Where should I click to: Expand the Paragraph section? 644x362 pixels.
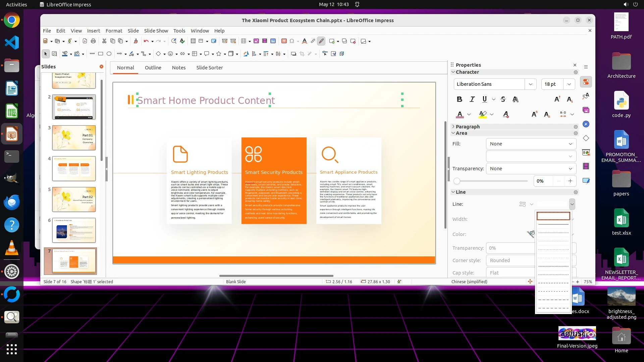(468, 127)
